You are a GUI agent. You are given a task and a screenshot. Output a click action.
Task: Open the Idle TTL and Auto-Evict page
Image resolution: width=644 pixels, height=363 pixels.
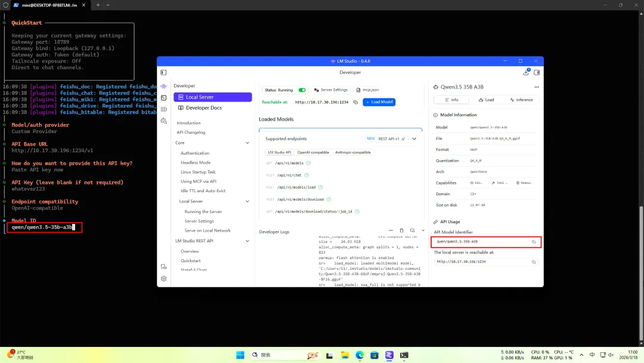click(x=203, y=190)
